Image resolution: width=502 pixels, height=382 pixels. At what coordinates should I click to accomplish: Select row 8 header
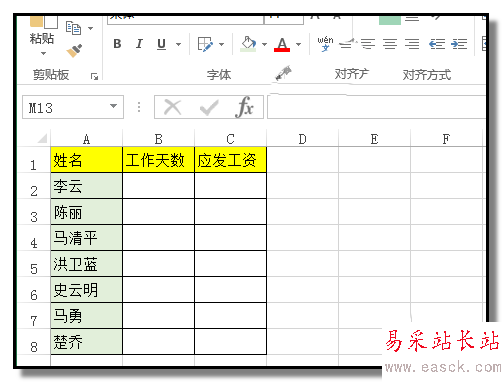pyautogui.click(x=33, y=342)
